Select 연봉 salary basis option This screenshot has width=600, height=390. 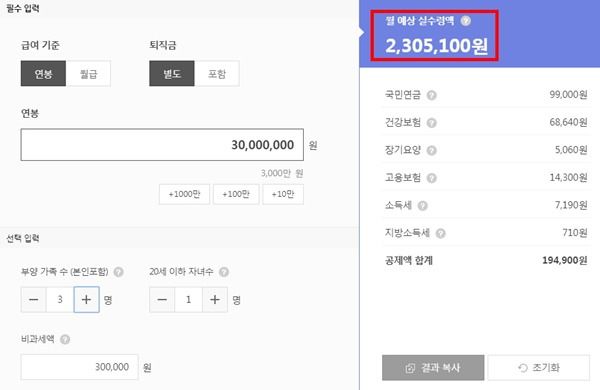click(x=43, y=73)
